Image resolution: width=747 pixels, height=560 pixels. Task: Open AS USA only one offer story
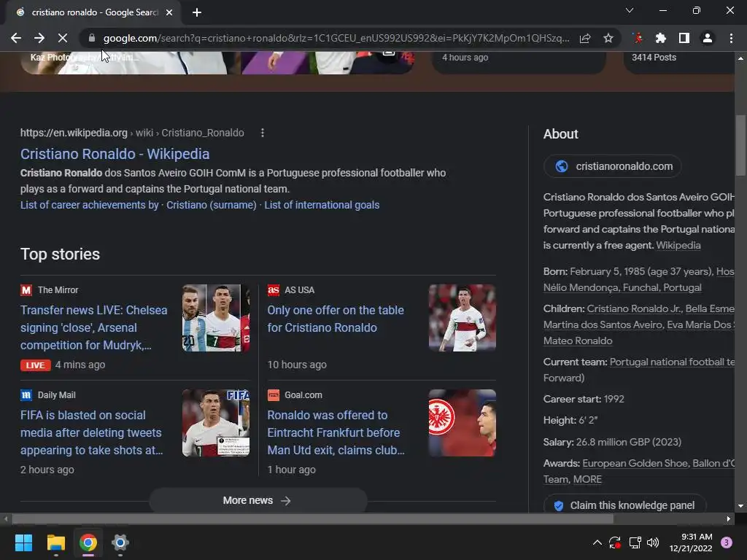coord(336,319)
